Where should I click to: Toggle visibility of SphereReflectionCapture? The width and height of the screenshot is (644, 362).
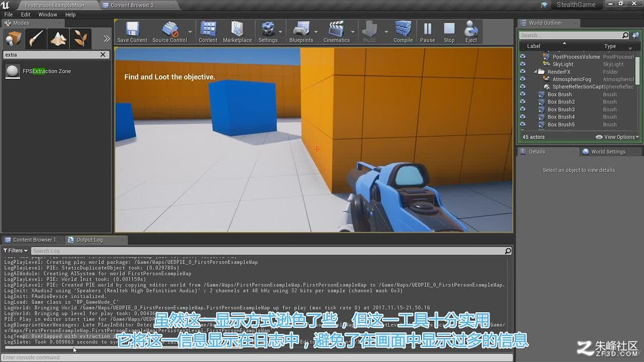(523, 87)
